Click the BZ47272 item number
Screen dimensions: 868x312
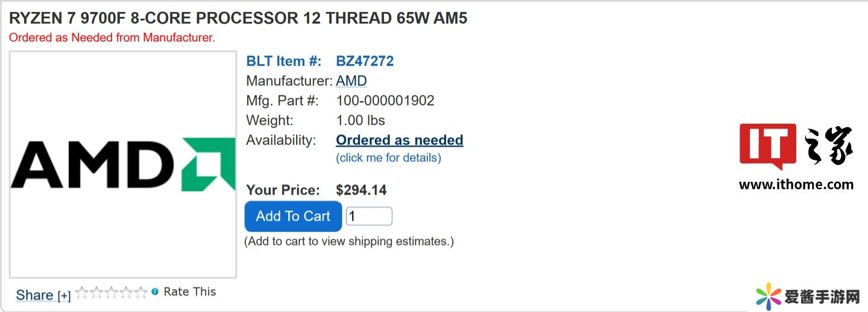pos(365,61)
